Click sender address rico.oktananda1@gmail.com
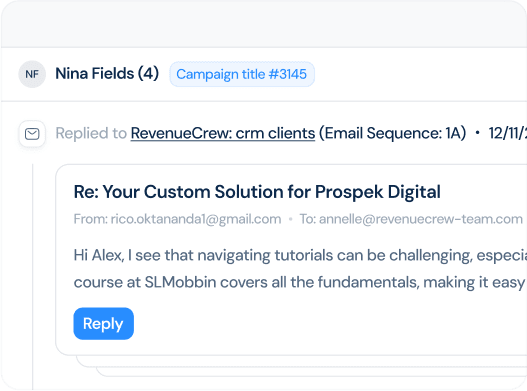This screenshot has height=391, width=527. [196, 219]
